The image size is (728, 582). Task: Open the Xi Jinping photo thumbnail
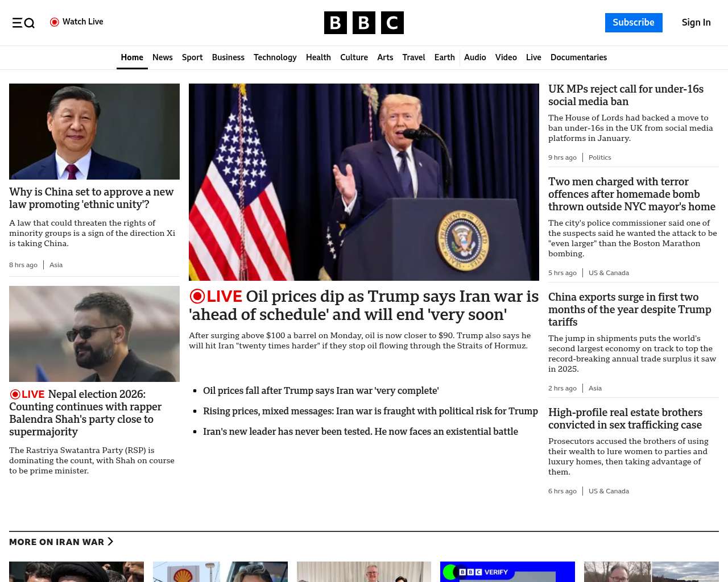click(94, 131)
